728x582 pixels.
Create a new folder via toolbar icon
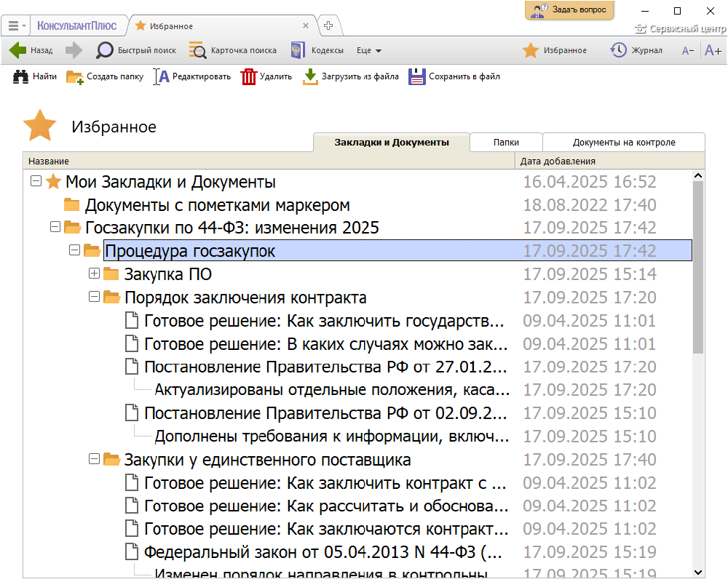click(x=74, y=76)
